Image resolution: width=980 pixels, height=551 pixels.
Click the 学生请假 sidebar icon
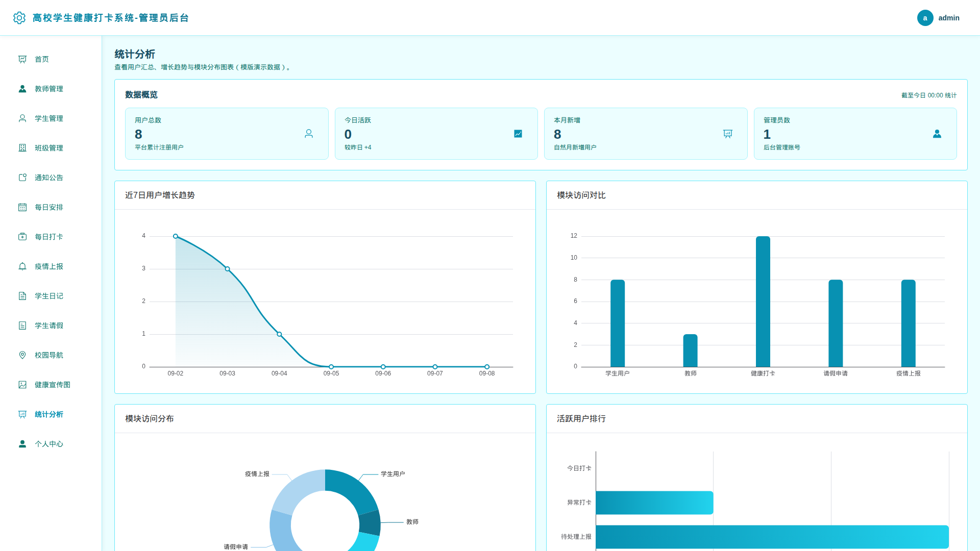click(x=22, y=325)
